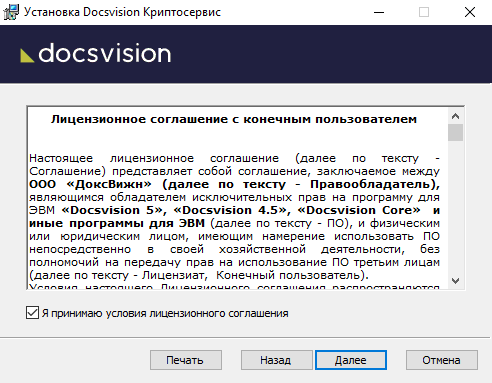Click the license scrollbar thumb
Screen dimensions: 492x383
(455, 133)
